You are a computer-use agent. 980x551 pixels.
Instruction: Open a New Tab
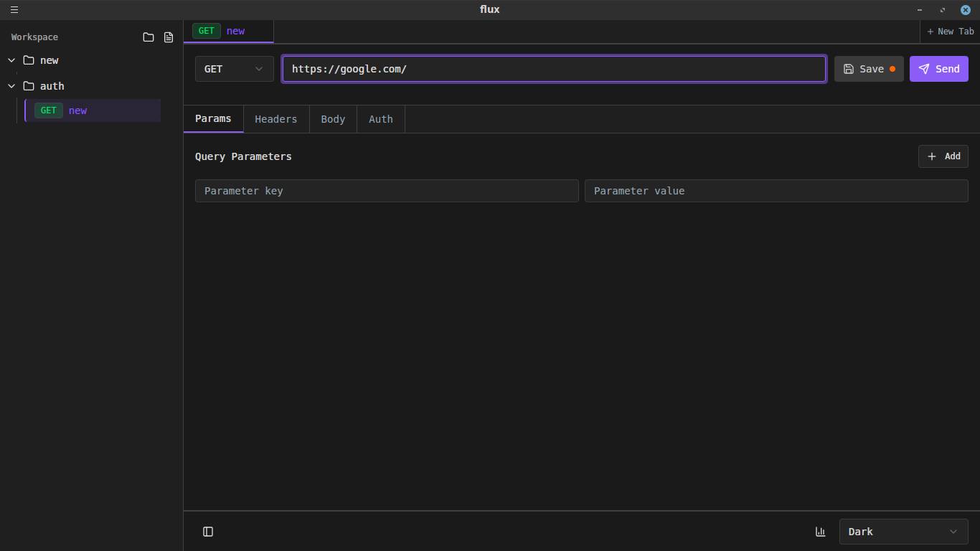coord(950,32)
